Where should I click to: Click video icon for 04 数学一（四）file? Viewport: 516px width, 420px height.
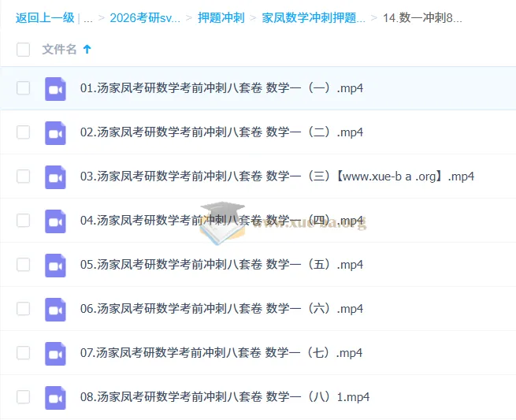point(55,221)
